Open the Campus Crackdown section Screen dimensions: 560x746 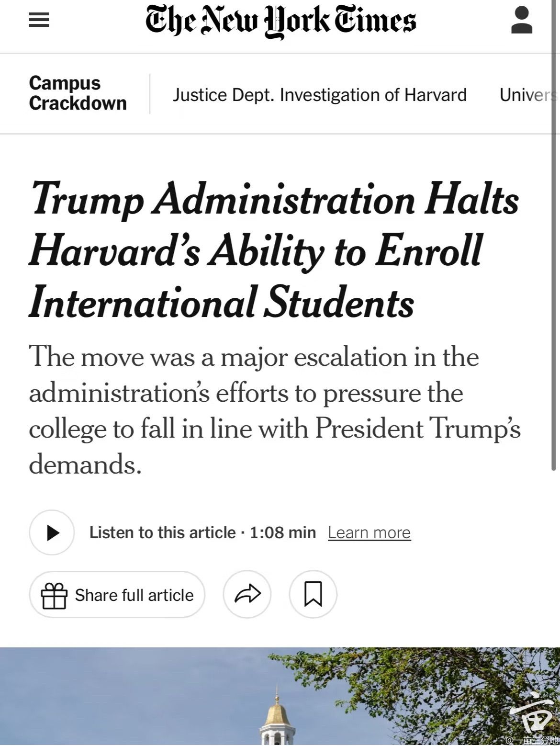tap(78, 93)
